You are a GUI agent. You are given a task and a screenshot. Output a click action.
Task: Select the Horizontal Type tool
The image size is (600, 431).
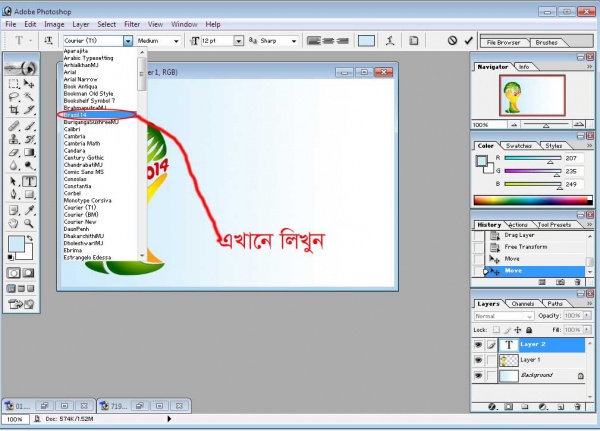tap(29, 181)
